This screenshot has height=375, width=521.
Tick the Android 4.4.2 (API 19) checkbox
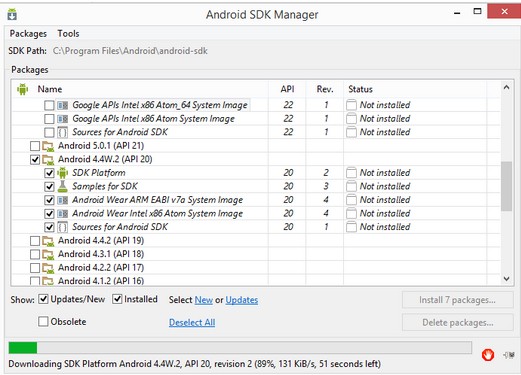(35, 241)
